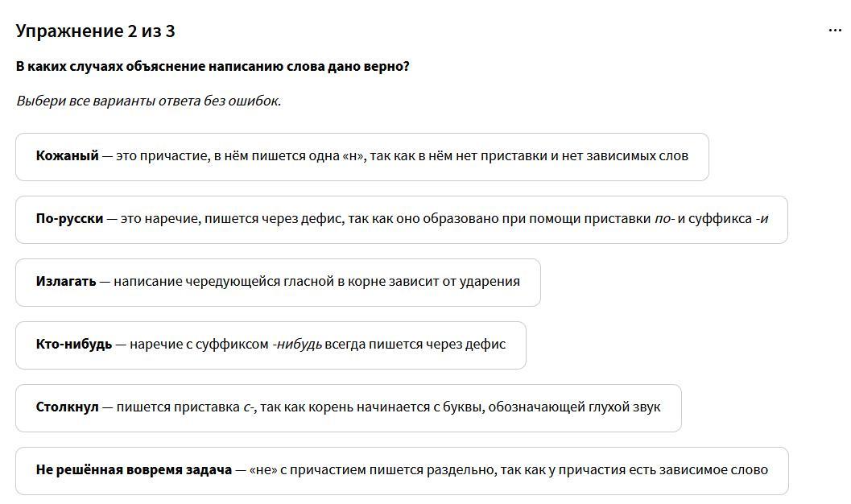This screenshot has height=504, width=851.
Task: Click the italic prefix с- in the Столкнул option
Action: click(x=249, y=407)
